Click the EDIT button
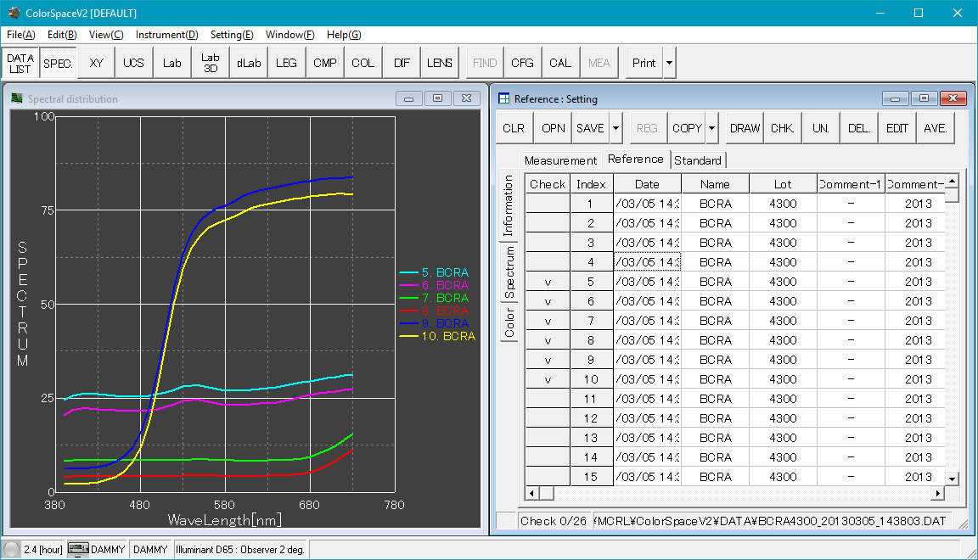The width and height of the screenshot is (978, 560). coord(896,128)
